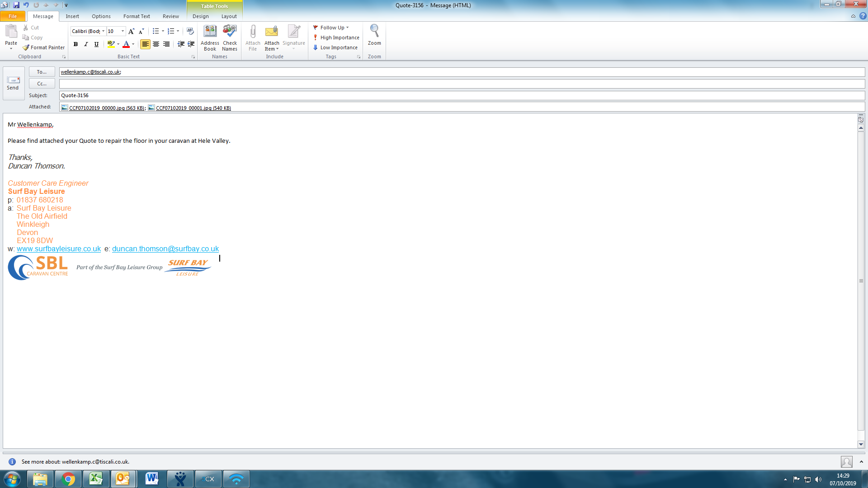Screen dimensions: 868x488
Task: Toggle High Importance flag
Action: tap(336, 38)
